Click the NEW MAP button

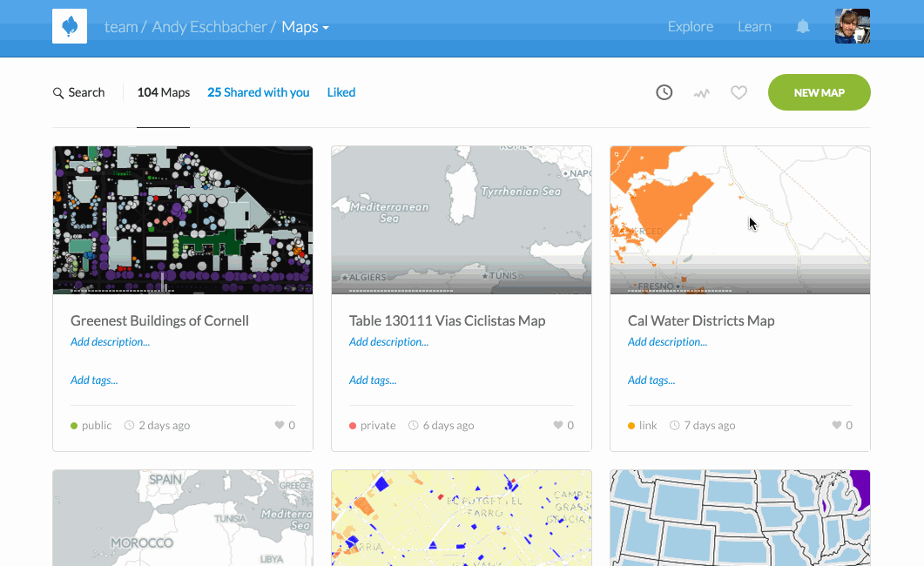point(819,92)
